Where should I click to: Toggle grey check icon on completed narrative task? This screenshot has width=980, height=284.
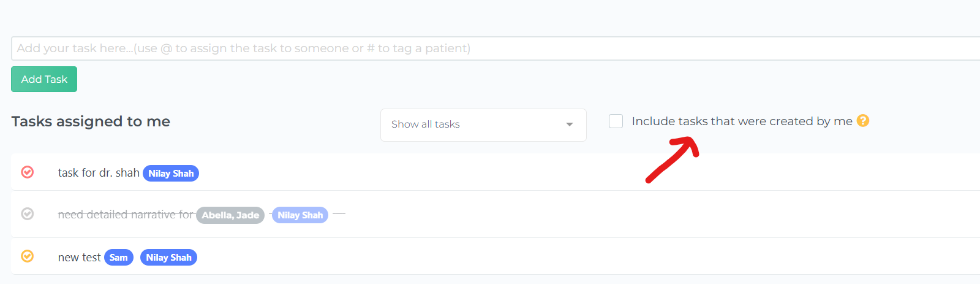(28, 213)
